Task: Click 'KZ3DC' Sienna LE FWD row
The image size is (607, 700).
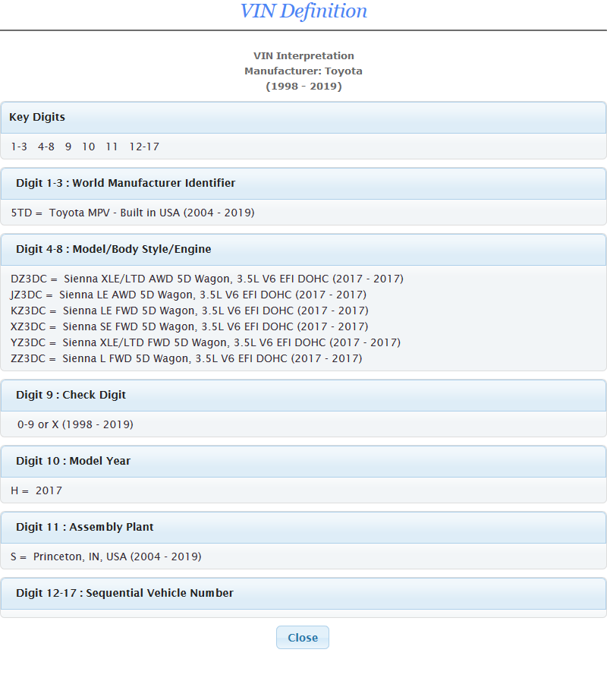Action: point(190,311)
